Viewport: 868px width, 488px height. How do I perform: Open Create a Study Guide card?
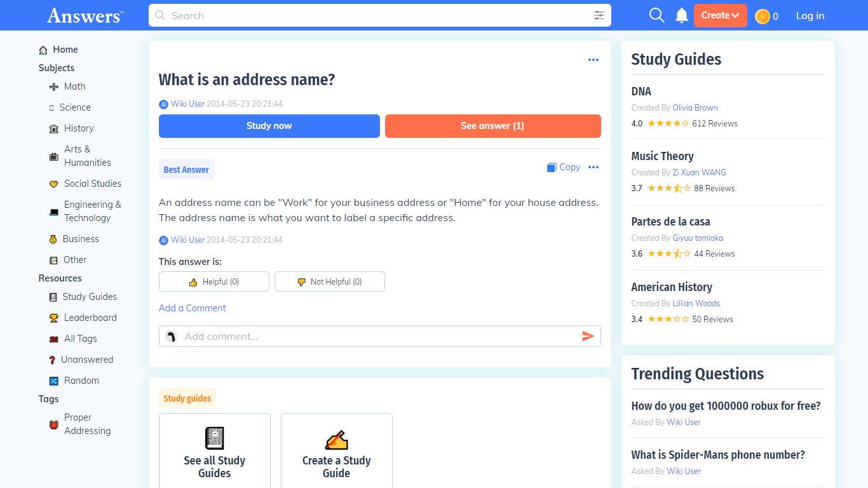pos(337,451)
